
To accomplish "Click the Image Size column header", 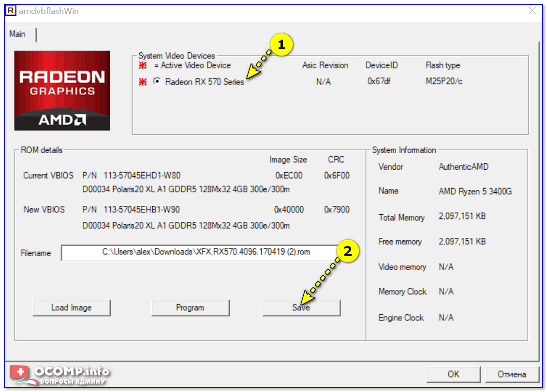I will pos(288,160).
